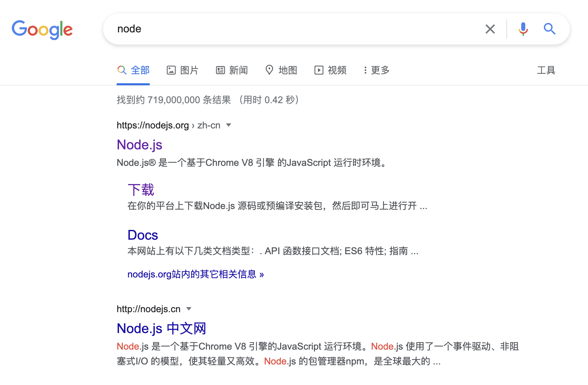Image resolution: width=588 pixels, height=385 pixels.
Task: Open the 新闻 tab
Action: click(232, 70)
